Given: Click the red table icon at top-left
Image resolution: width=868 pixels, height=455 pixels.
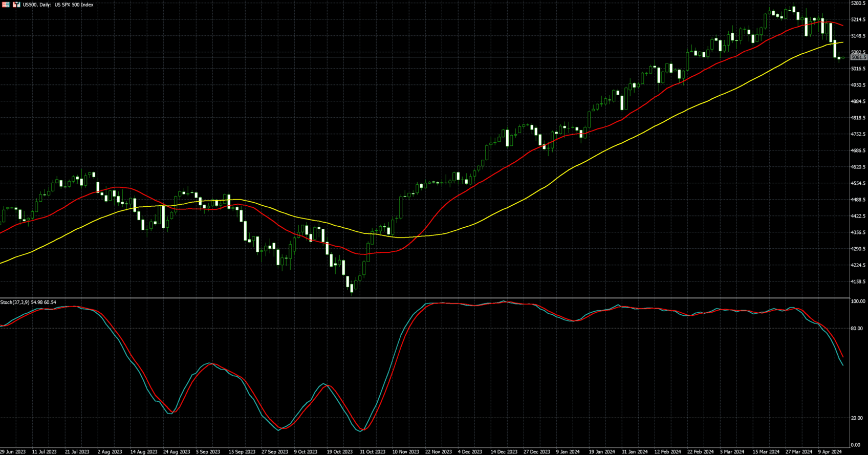Looking at the screenshot, I should click(6, 5).
